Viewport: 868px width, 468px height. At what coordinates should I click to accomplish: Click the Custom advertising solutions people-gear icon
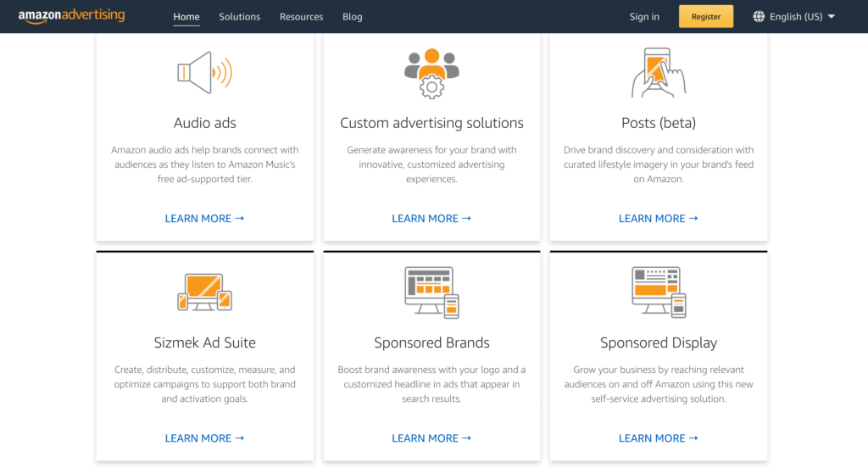(x=431, y=73)
